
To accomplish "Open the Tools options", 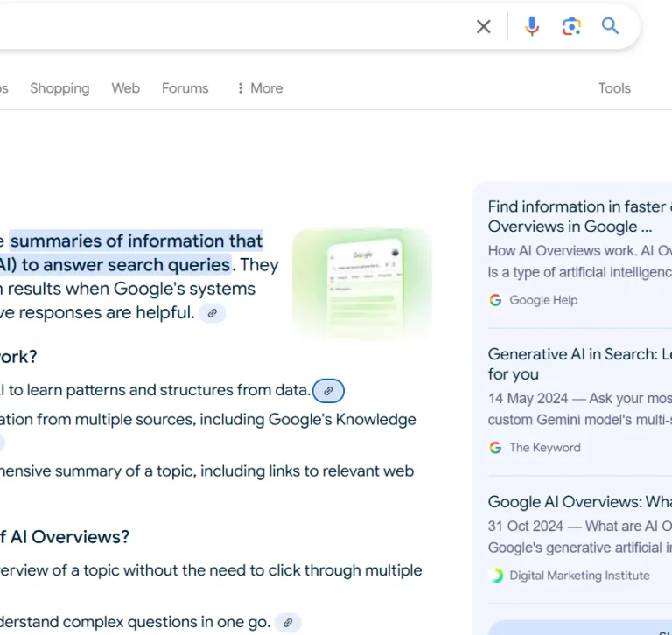I will coord(614,88).
